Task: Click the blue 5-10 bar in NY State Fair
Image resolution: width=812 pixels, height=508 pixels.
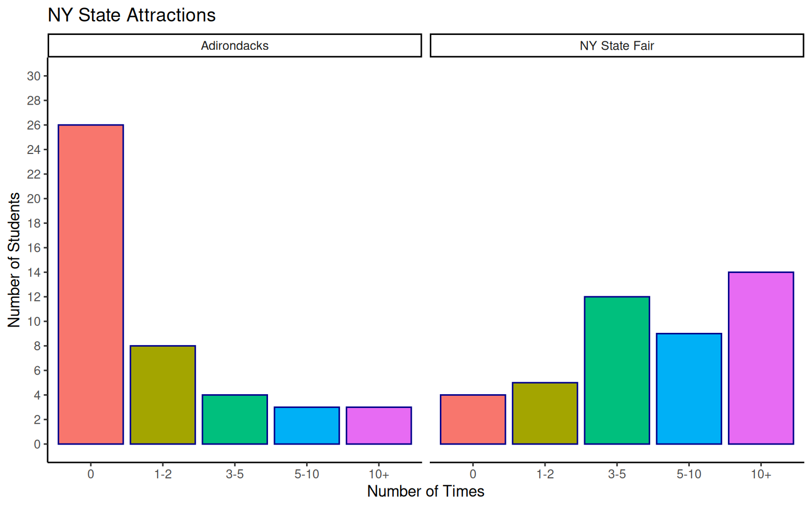Action: 689,389
